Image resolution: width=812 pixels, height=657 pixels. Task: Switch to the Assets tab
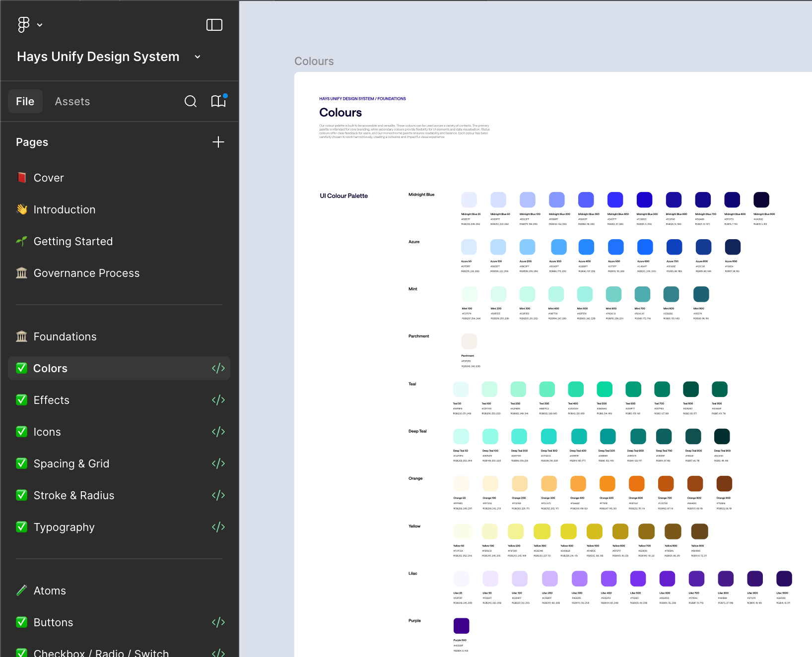pos(72,102)
